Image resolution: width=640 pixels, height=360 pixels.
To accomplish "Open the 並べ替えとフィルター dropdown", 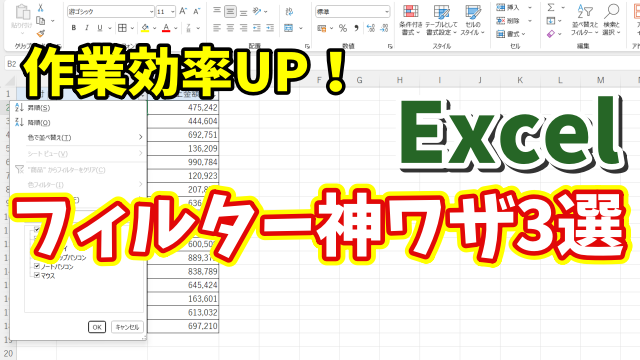I will coord(585,19).
